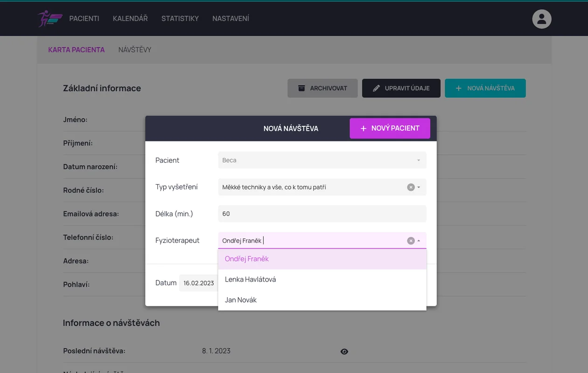This screenshot has height=373, width=588.
Task: Expand the Pacient dropdown arrow
Action: click(x=419, y=160)
